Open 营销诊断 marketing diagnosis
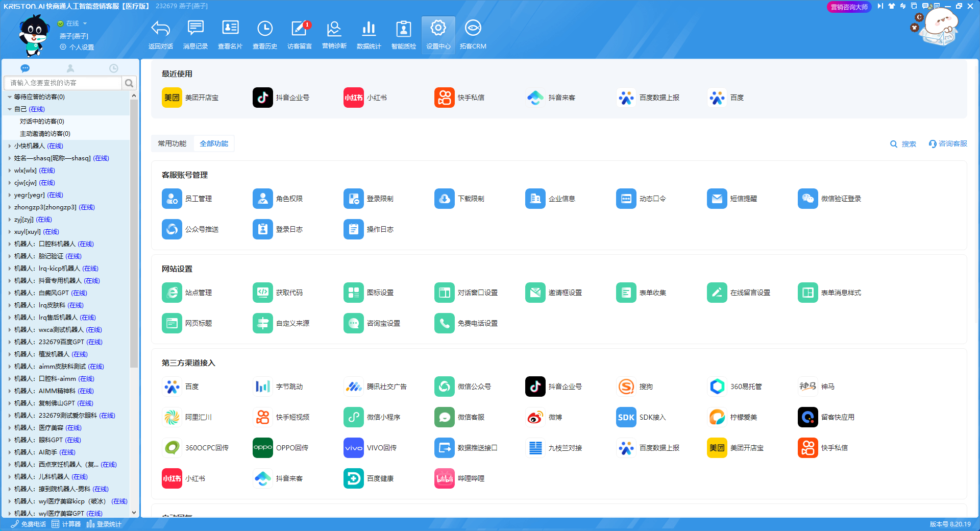The image size is (980, 531). pos(334,35)
